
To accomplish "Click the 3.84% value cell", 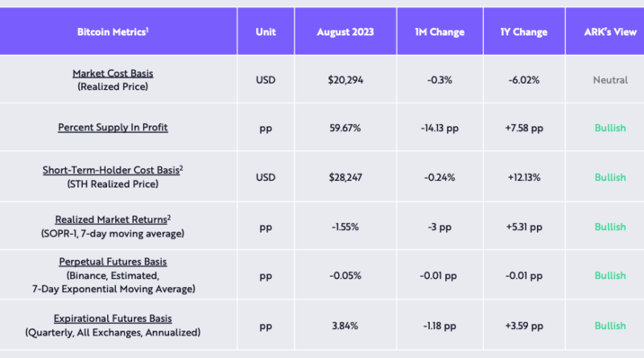I will pyautogui.click(x=345, y=326).
